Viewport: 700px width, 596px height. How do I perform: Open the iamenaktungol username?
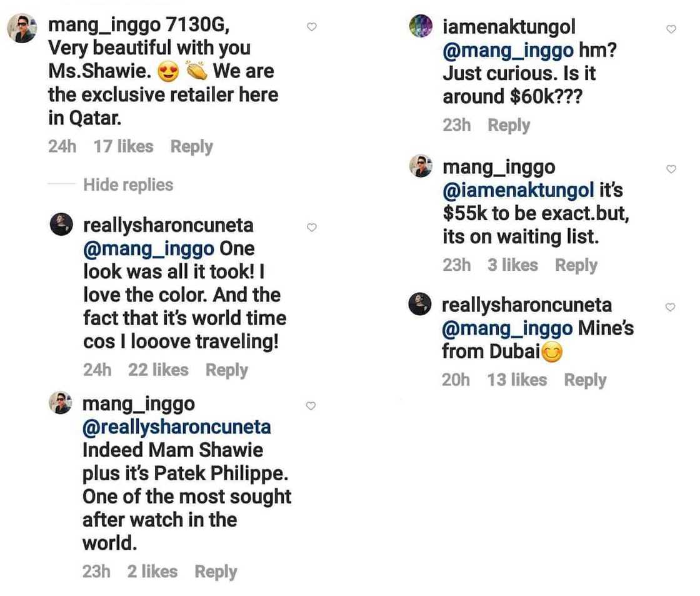[x=509, y=27]
